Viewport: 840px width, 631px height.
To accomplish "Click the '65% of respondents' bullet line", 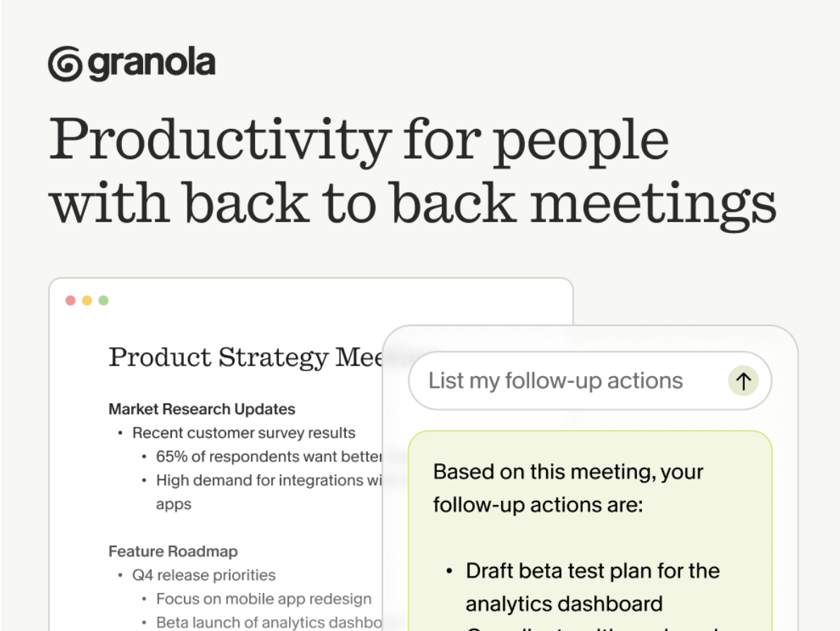I will (x=268, y=456).
